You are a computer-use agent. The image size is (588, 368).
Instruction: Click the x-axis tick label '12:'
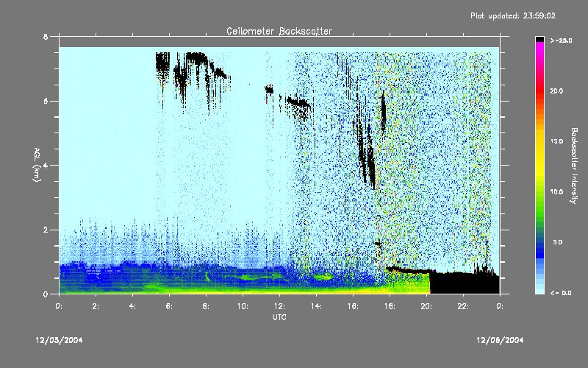pos(279,306)
